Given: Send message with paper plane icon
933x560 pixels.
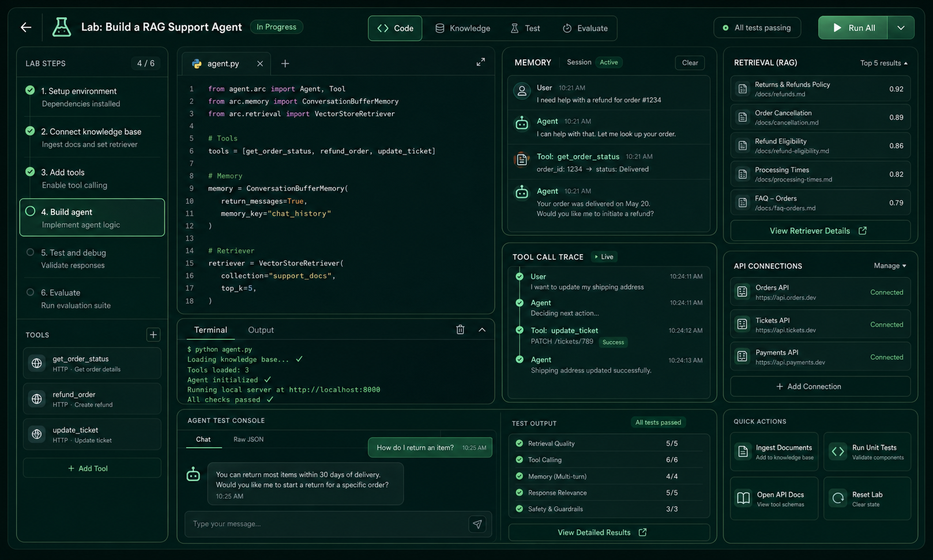Looking at the screenshot, I should click(x=477, y=524).
